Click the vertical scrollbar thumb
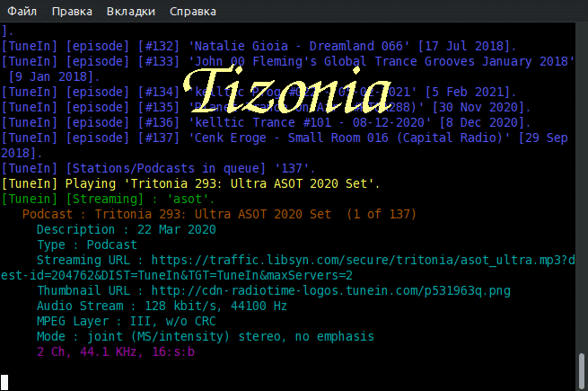 [x=582, y=371]
